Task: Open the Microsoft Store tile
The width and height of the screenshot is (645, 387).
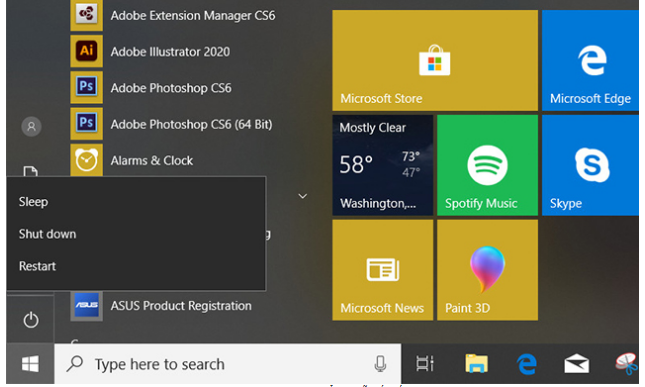Action: pos(435,60)
